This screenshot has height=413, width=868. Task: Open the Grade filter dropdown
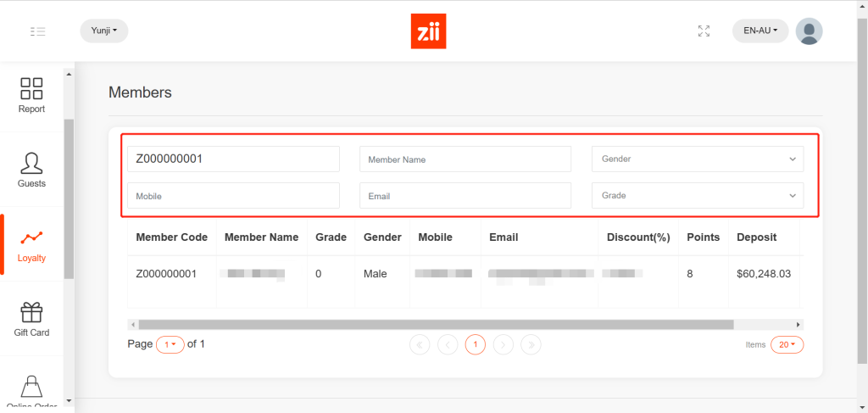697,196
